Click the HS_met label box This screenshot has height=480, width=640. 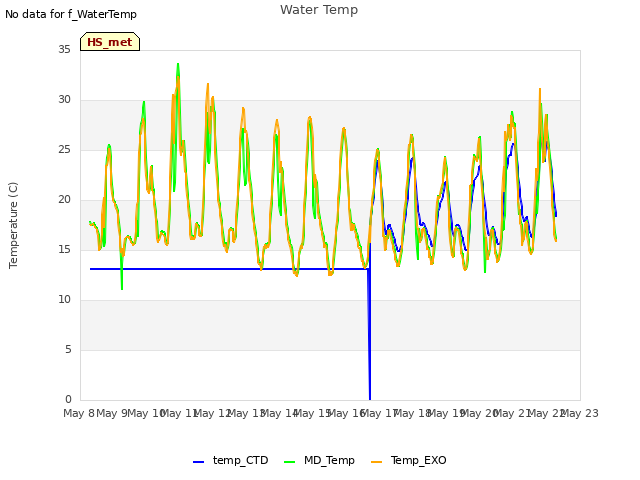click(110, 42)
